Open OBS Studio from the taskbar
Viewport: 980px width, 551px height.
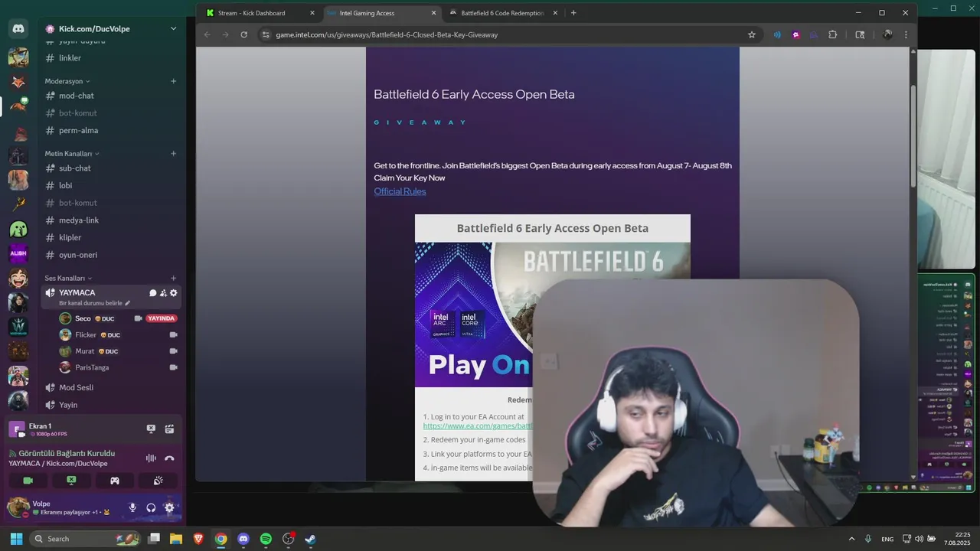[x=288, y=539]
